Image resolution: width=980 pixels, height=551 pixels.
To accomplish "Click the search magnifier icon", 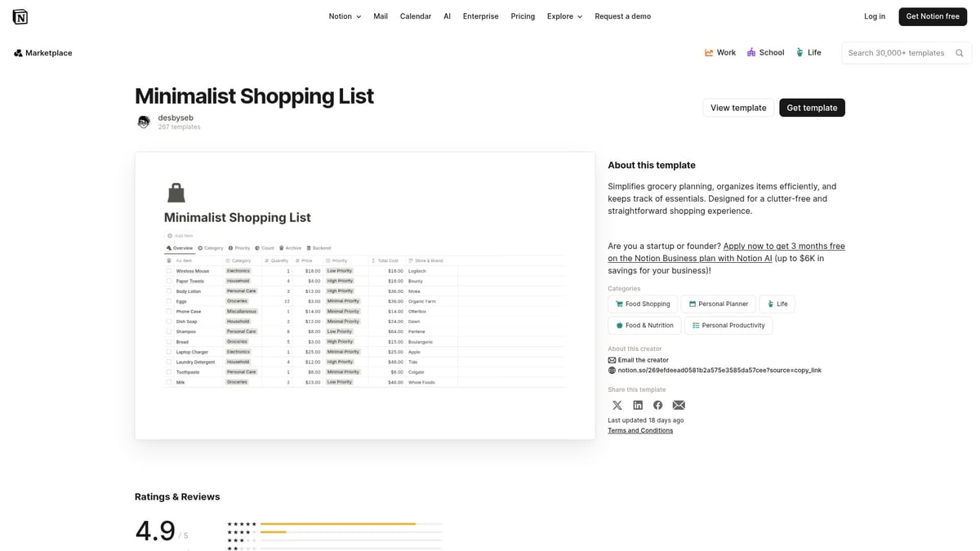I will point(959,52).
